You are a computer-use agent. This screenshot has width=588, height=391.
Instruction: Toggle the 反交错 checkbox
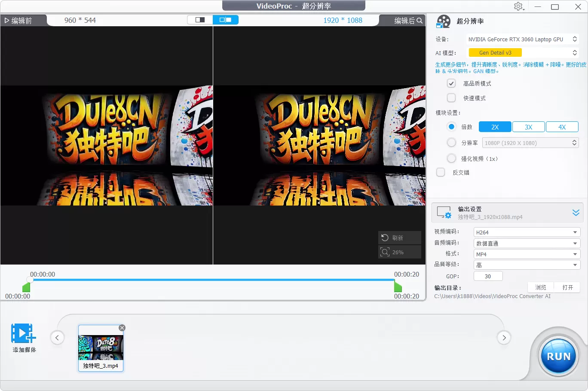click(441, 172)
